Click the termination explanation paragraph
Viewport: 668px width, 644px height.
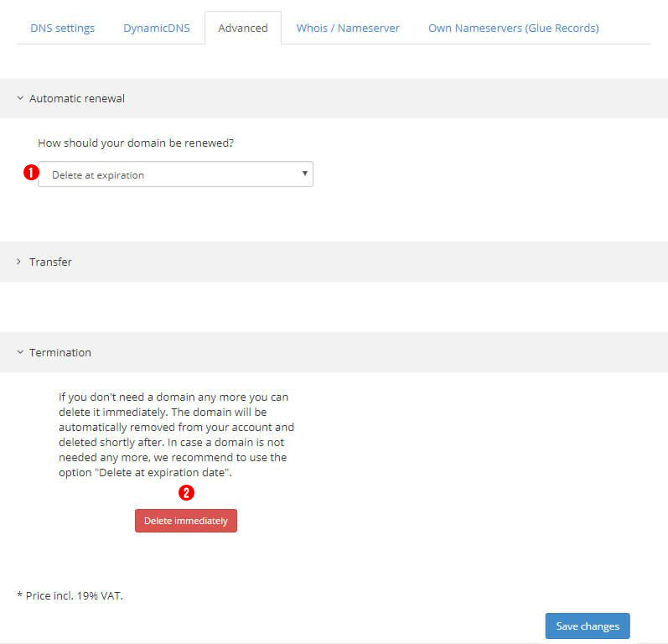[x=176, y=434]
